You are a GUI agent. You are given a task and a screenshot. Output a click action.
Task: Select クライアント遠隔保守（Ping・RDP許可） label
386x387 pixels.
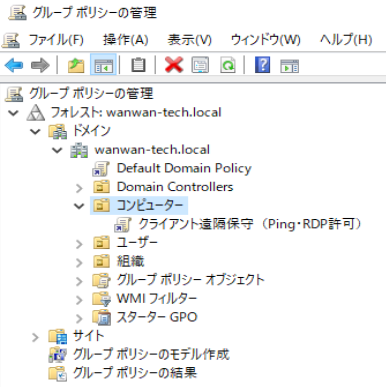(x=250, y=224)
